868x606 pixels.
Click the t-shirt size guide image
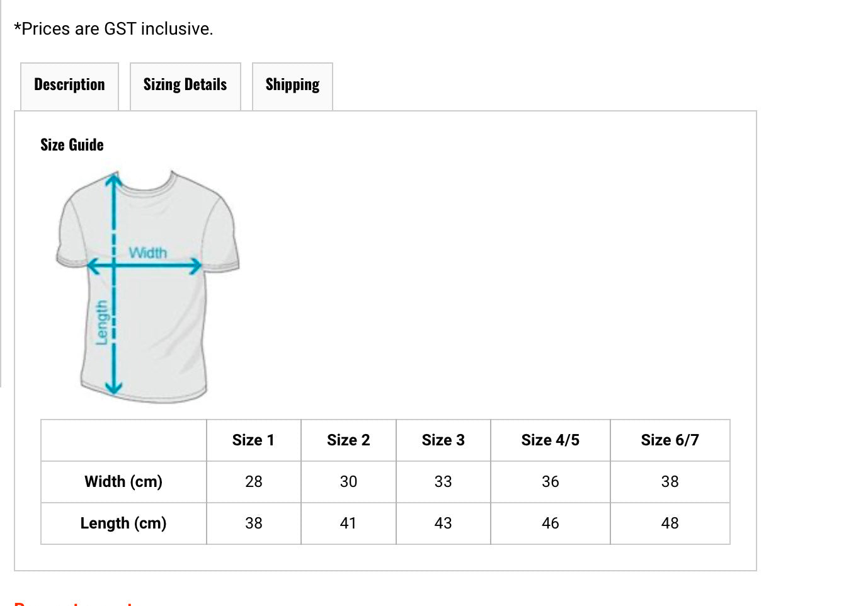147,287
